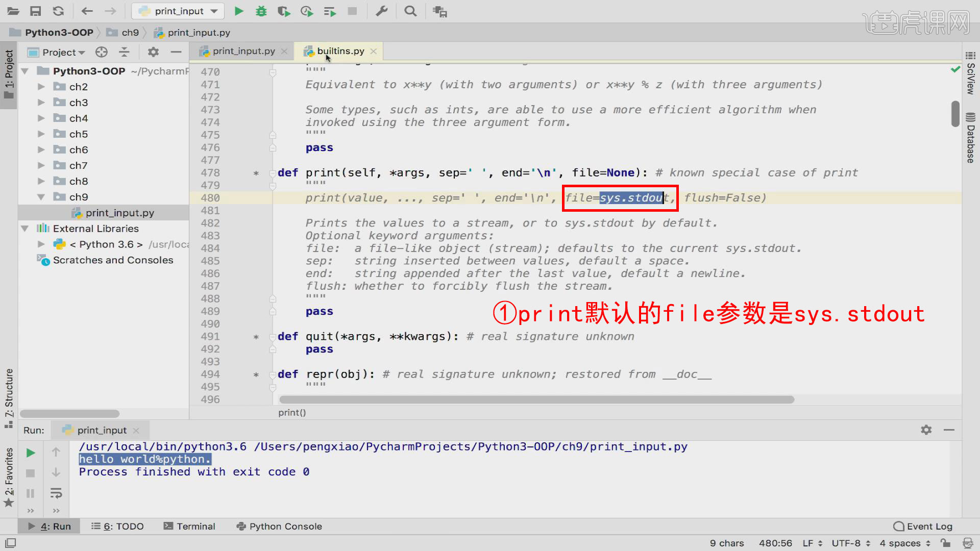Close the print_input.py editor tab
Image resolution: width=980 pixels, height=551 pixels.
[x=284, y=52]
